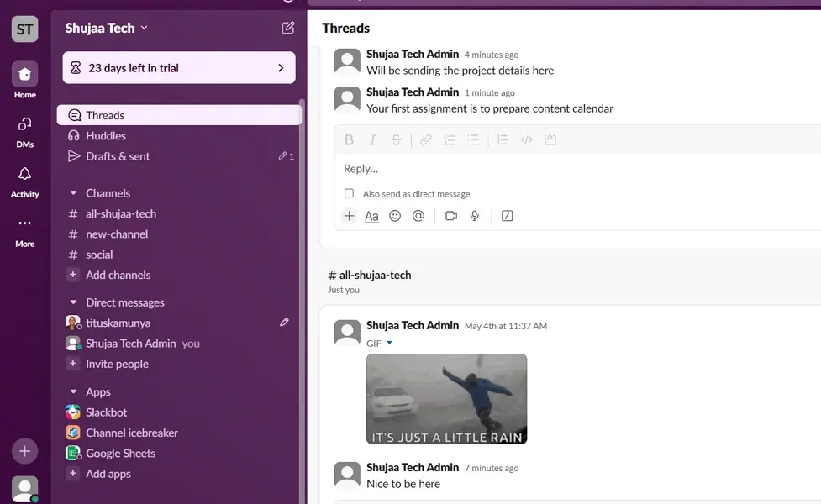Attach a file with the plus icon
The width and height of the screenshot is (821, 504).
pos(350,216)
